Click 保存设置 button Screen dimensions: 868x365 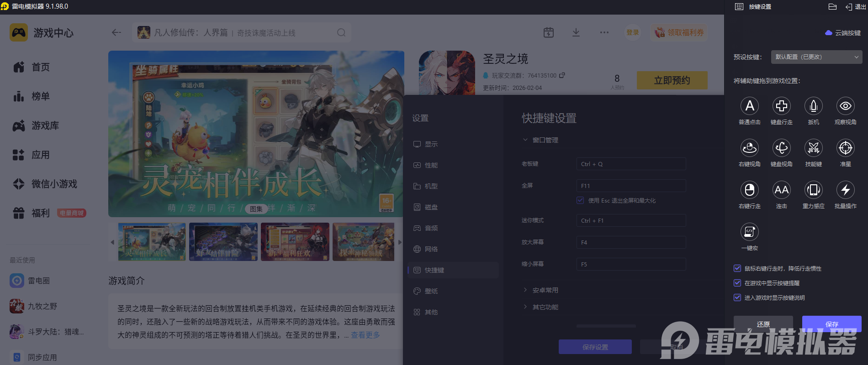point(595,347)
